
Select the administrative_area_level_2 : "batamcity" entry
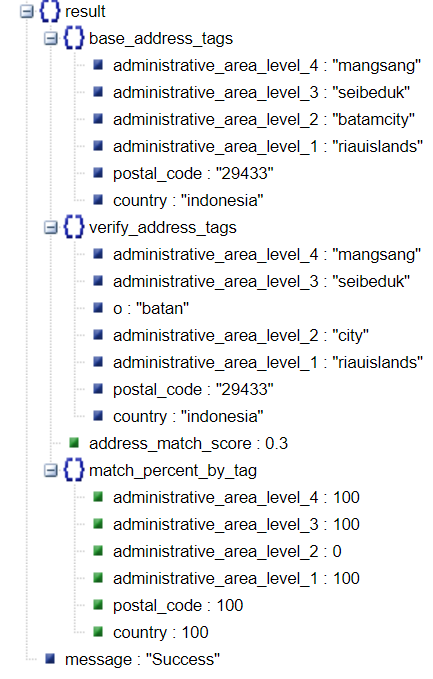264,120
